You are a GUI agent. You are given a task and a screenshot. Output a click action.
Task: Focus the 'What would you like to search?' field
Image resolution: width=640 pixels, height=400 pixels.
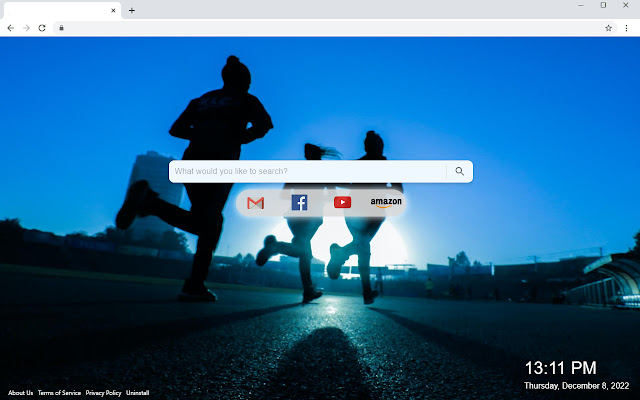click(x=308, y=171)
